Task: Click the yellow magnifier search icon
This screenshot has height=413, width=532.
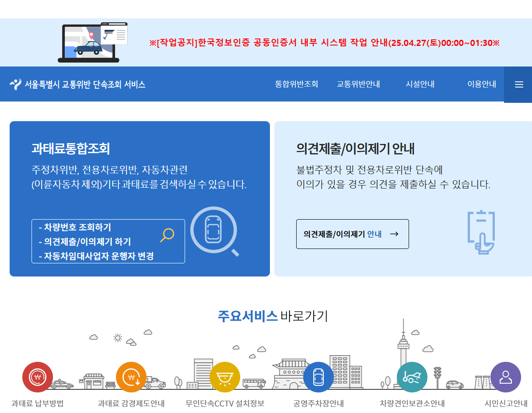Action: tap(167, 235)
